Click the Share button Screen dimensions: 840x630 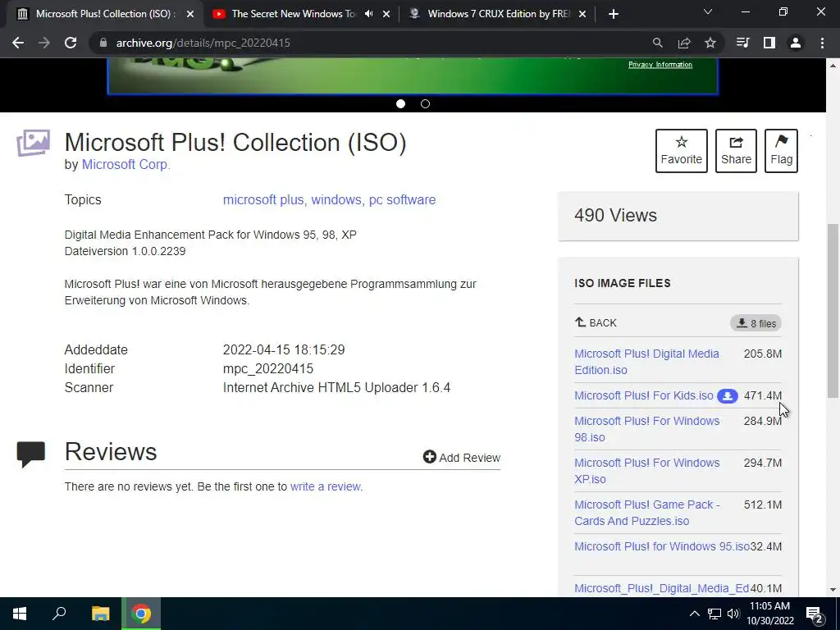pos(736,151)
